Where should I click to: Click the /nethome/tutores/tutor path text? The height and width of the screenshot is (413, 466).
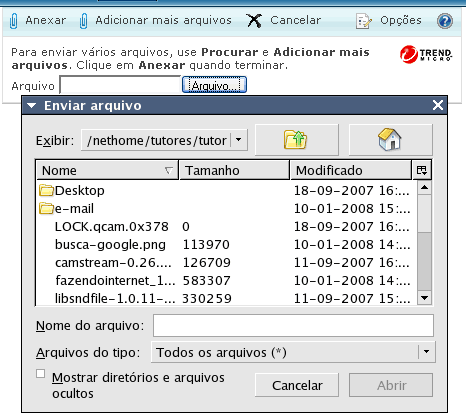pyautogui.click(x=157, y=141)
